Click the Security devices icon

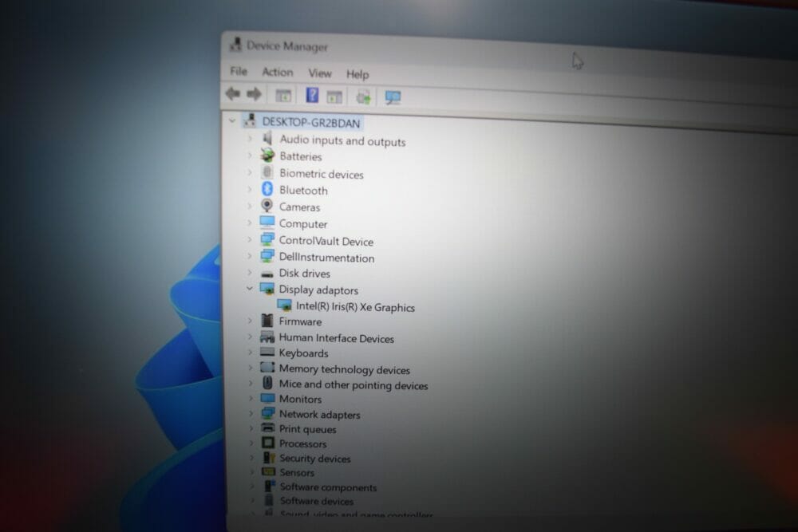click(x=269, y=457)
